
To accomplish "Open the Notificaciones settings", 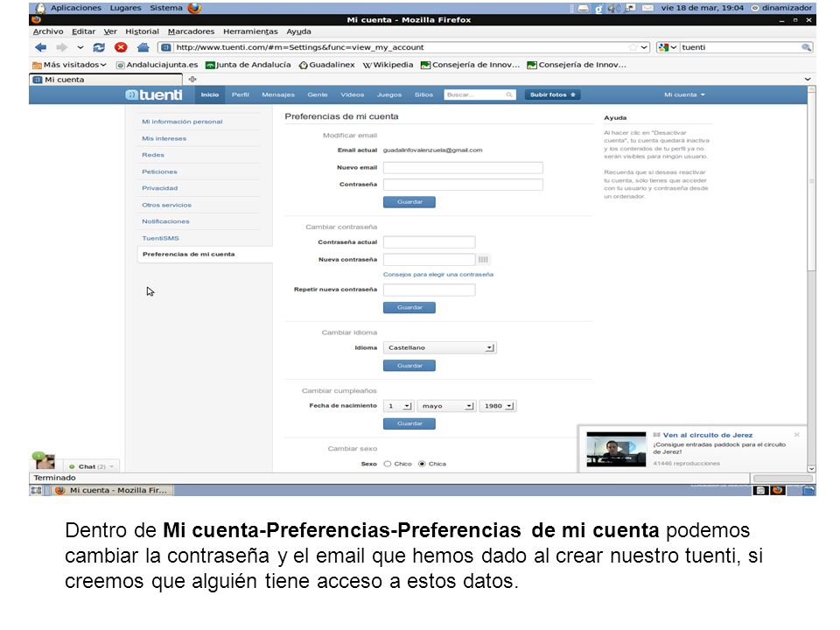I will click(x=165, y=221).
